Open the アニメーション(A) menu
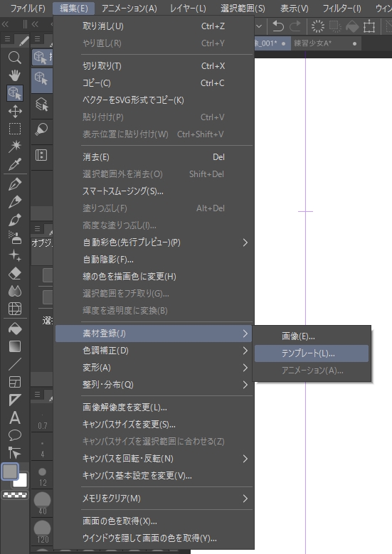 pyautogui.click(x=129, y=9)
